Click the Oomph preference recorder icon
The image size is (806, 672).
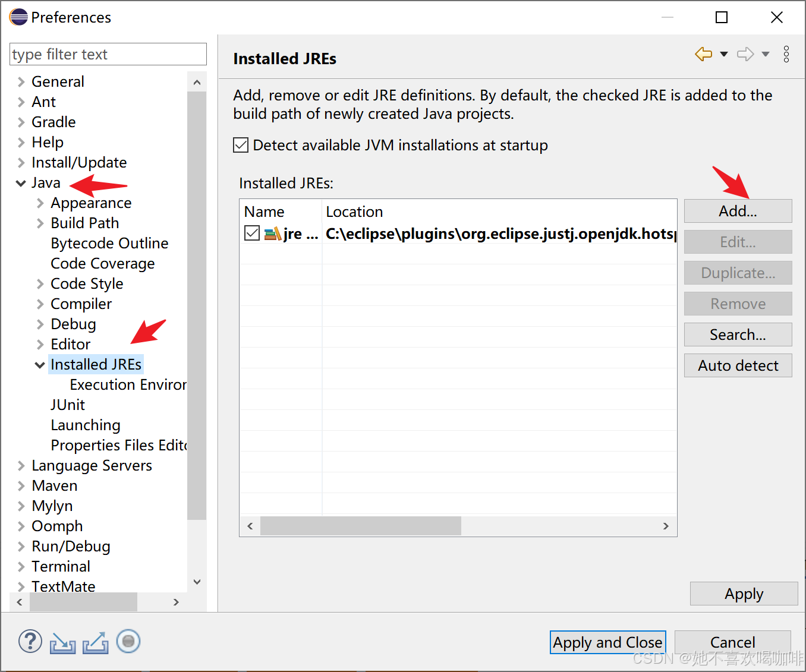coord(128,642)
